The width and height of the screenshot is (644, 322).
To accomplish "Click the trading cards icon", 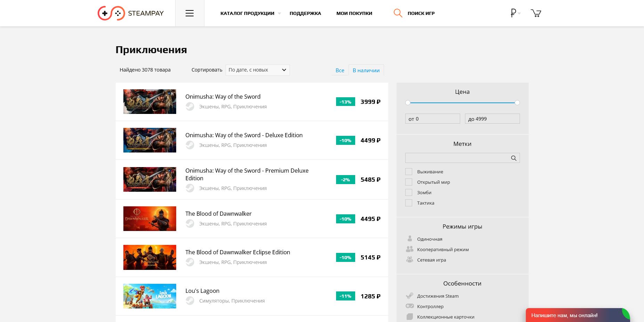I will pyautogui.click(x=410, y=316).
